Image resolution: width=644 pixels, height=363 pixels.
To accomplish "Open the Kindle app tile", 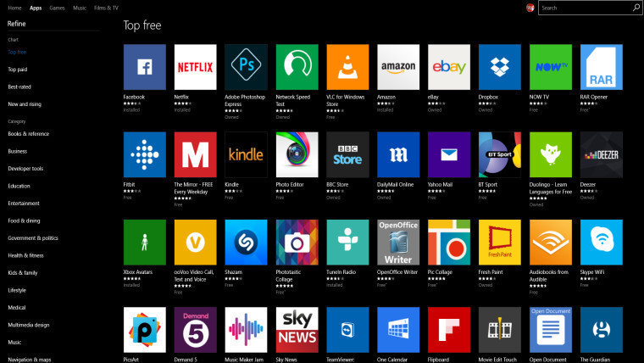I will [x=246, y=154].
